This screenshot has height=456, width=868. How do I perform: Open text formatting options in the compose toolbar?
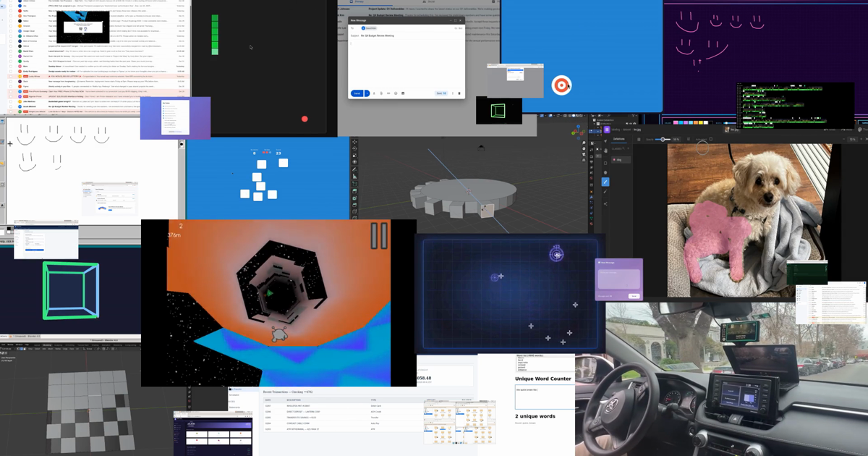tap(374, 93)
